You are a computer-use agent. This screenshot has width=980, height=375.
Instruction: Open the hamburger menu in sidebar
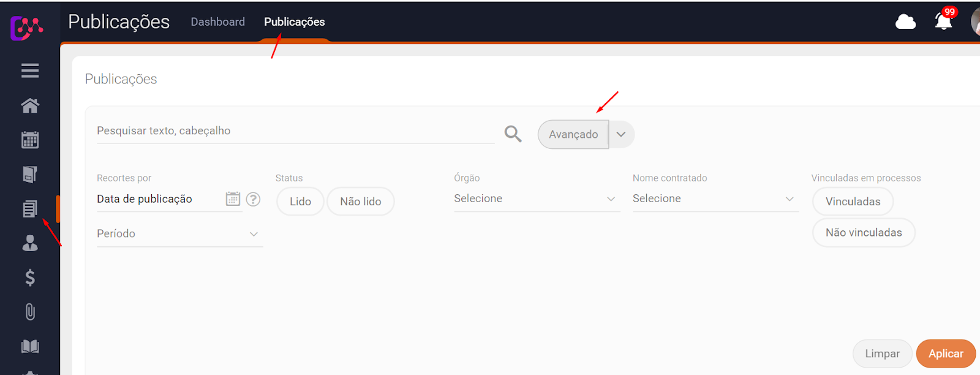(30, 70)
